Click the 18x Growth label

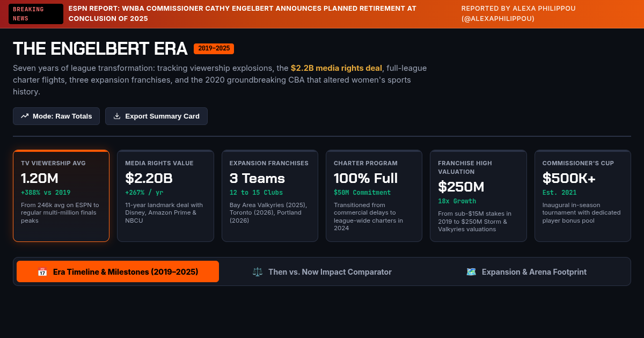point(457,201)
